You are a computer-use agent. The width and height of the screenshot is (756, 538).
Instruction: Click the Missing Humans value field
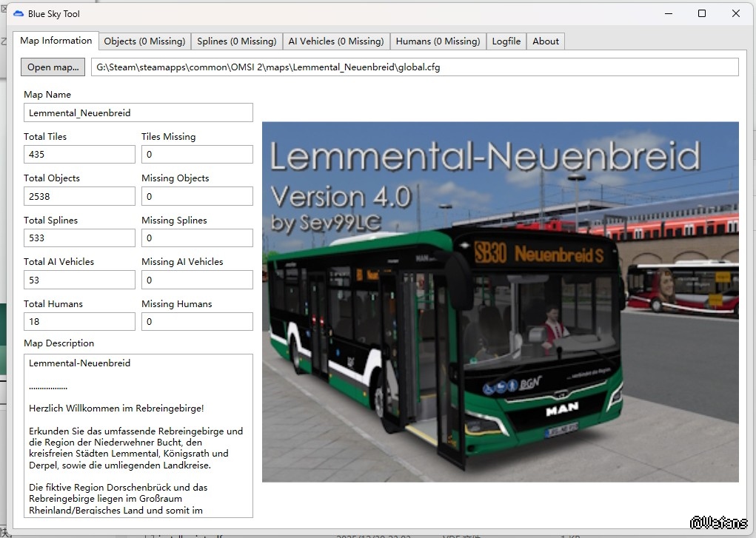(x=197, y=322)
